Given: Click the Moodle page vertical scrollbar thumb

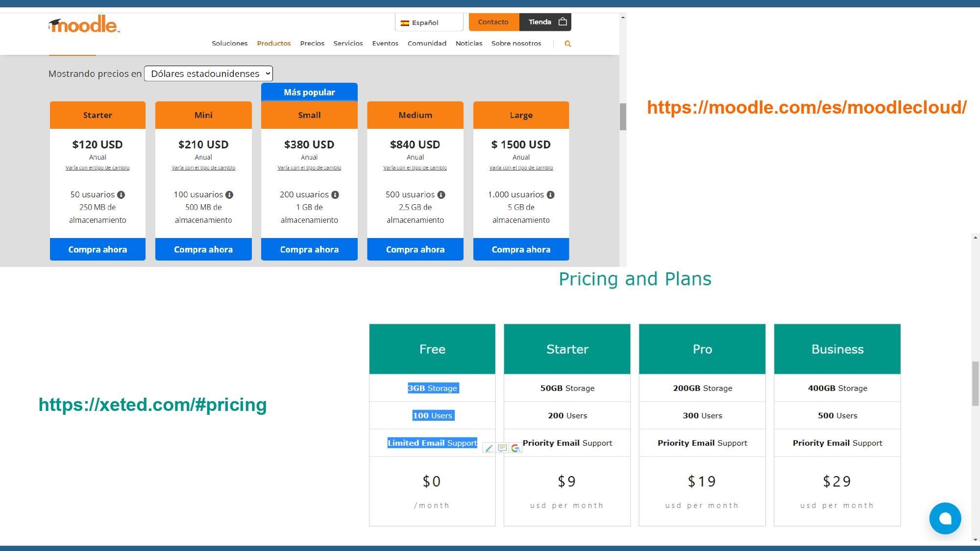Looking at the screenshot, I should (623, 117).
